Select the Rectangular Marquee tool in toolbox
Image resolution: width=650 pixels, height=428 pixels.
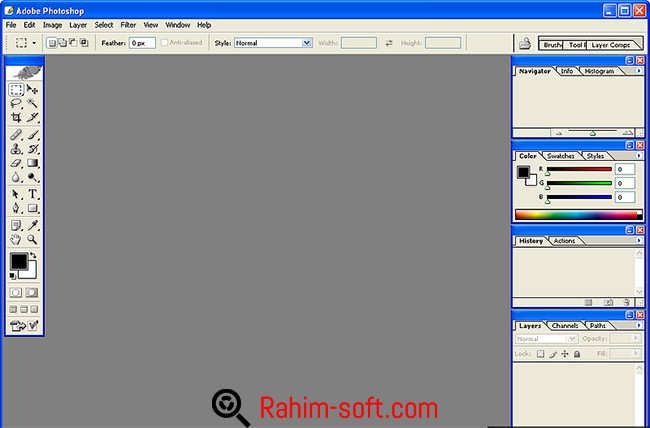pyautogui.click(x=16, y=90)
